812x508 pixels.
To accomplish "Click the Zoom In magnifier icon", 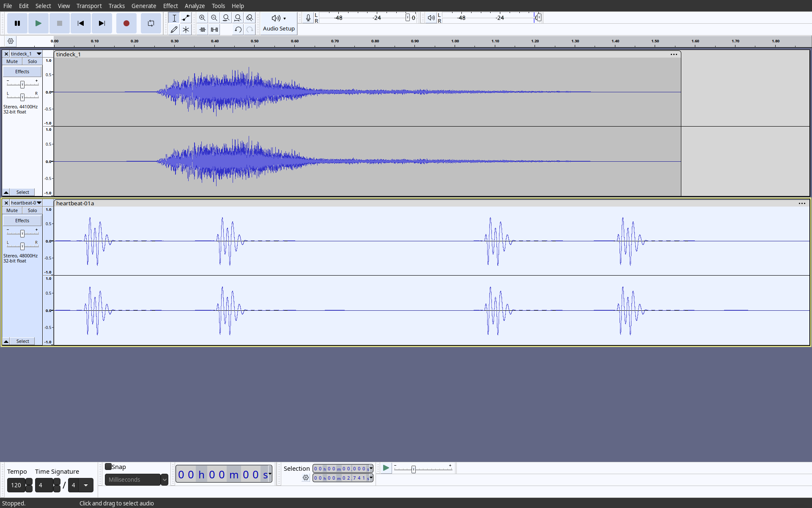I will 202,18.
